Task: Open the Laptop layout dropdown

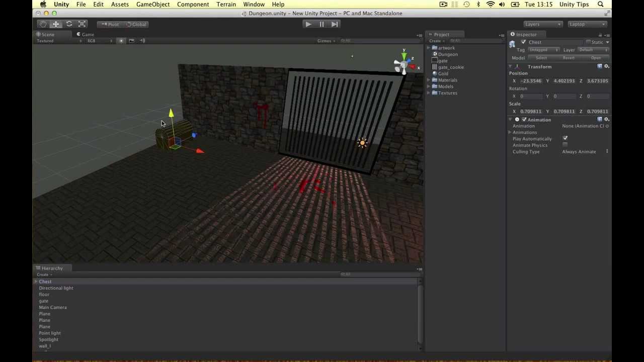Action: coord(587,24)
